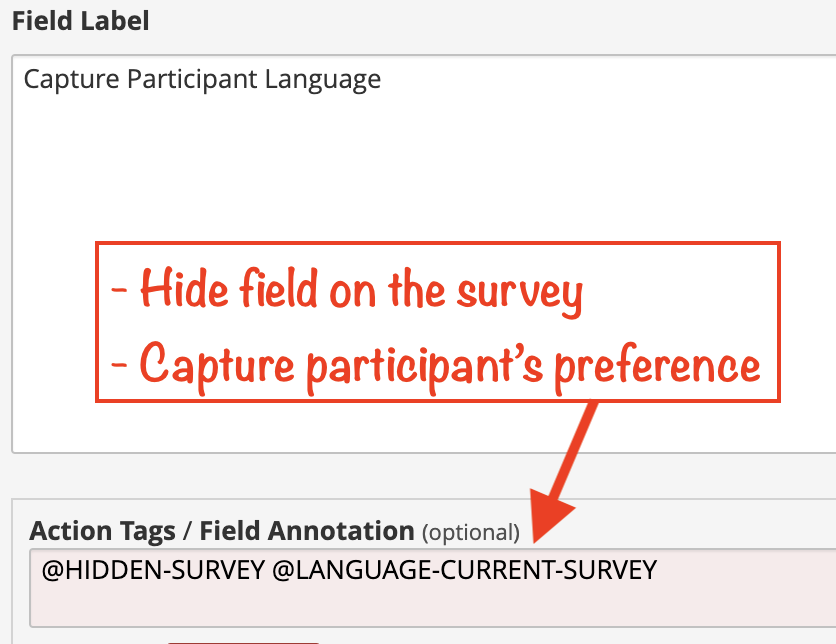Click the 'Field Annotation' heading text

[x=307, y=531]
